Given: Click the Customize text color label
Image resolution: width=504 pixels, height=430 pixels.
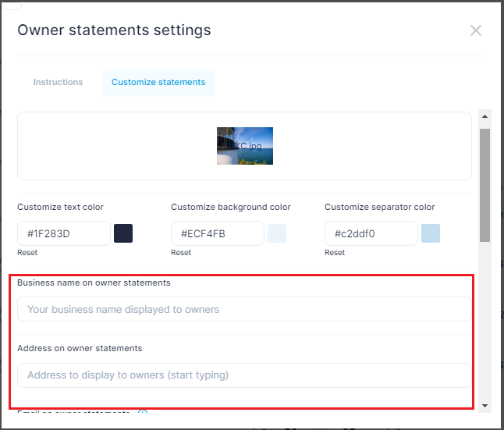Looking at the screenshot, I should [60, 207].
